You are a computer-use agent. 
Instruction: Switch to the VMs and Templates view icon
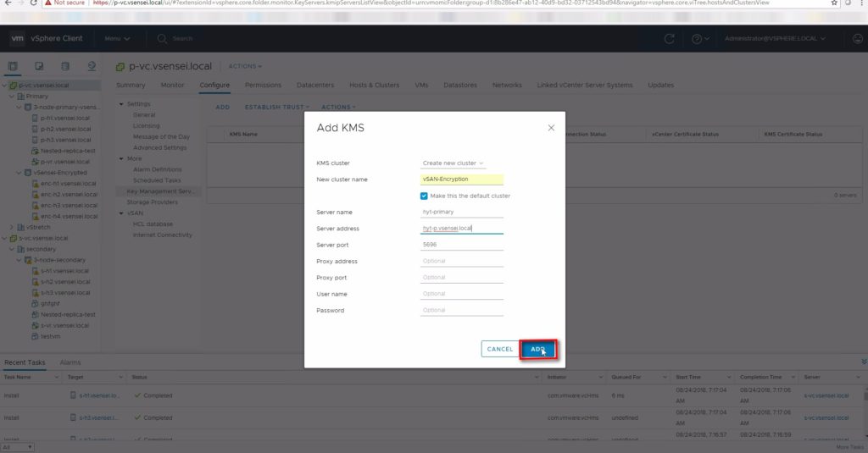(39, 66)
